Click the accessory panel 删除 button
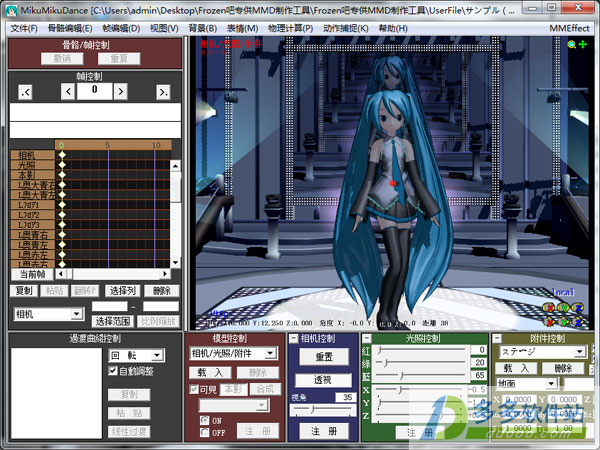The height and width of the screenshot is (450, 600). coord(563,368)
